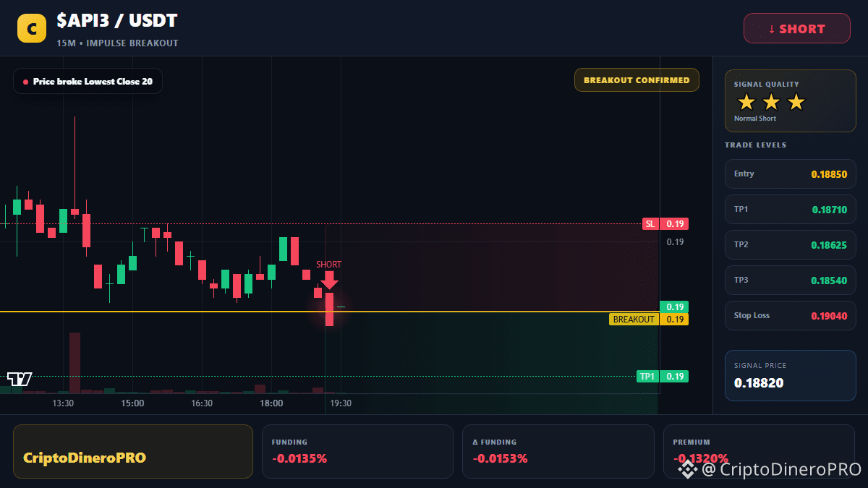This screenshot has width=868, height=488.
Task: Click the tall red volume bar
Action: pos(75,363)
